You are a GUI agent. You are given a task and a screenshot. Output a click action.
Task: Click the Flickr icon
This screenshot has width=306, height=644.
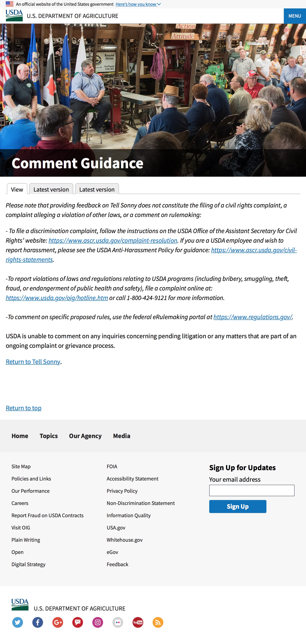pos(118,622)
